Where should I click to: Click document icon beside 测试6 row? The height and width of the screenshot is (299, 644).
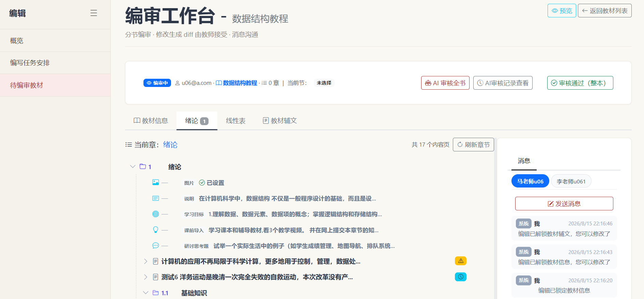[x=155, y=277]
